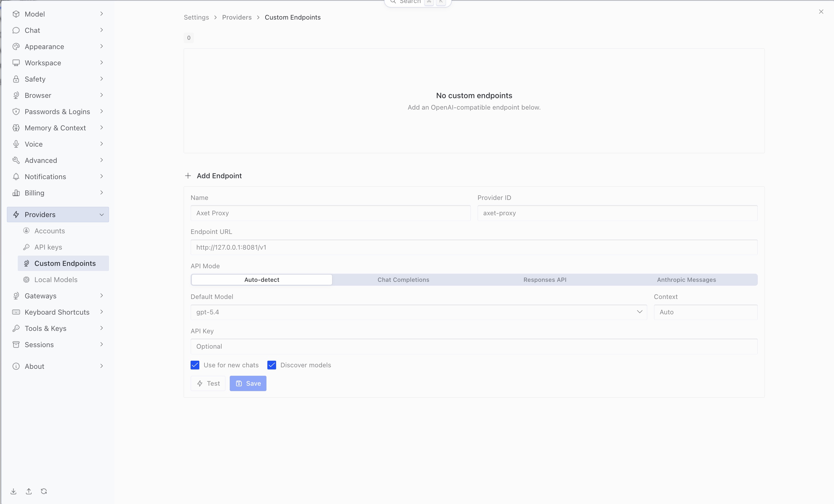Click the Test button
The height and width of the screenshot is (504, 834).
[208, 383]
